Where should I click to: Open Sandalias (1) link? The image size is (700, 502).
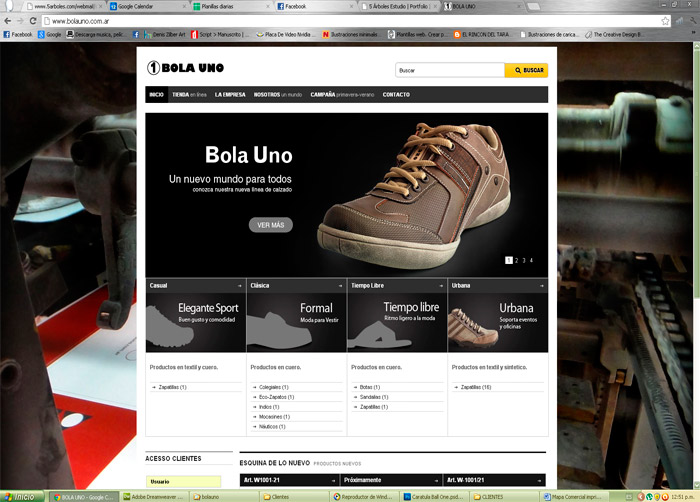pyautogui.click(x=374, y=397)
